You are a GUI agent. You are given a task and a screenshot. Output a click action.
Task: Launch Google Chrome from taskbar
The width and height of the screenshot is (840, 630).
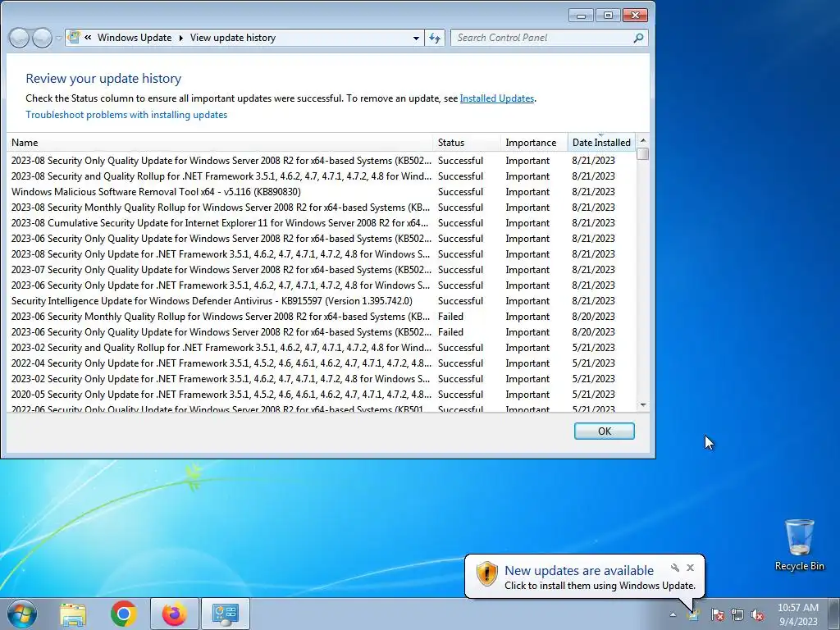124,614
